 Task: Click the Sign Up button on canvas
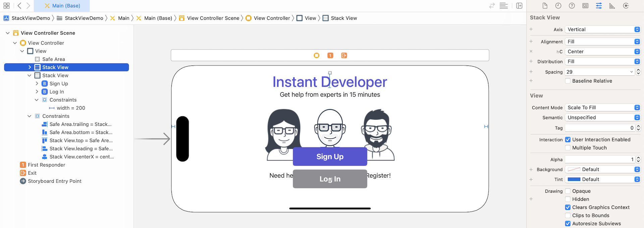(330, 157)
